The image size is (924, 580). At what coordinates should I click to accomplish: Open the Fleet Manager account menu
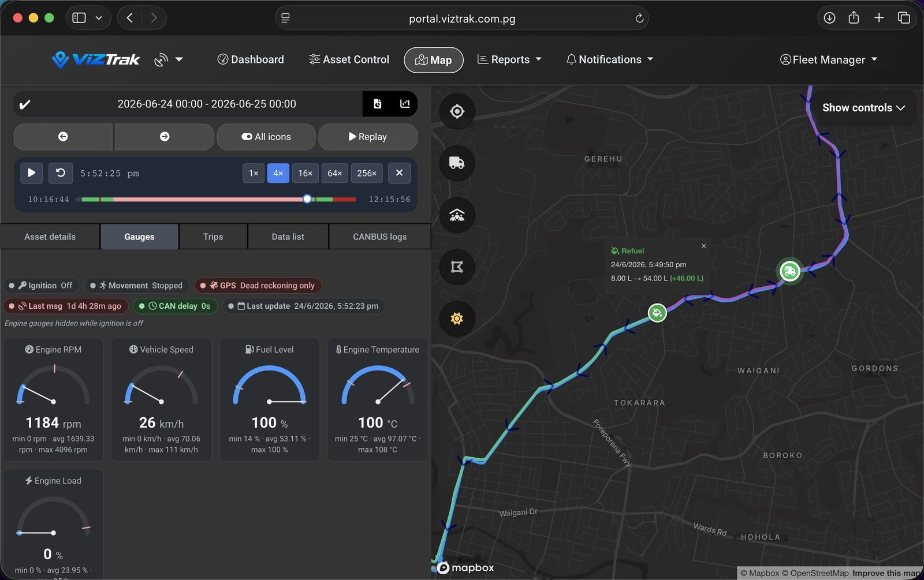click(829, 60)
